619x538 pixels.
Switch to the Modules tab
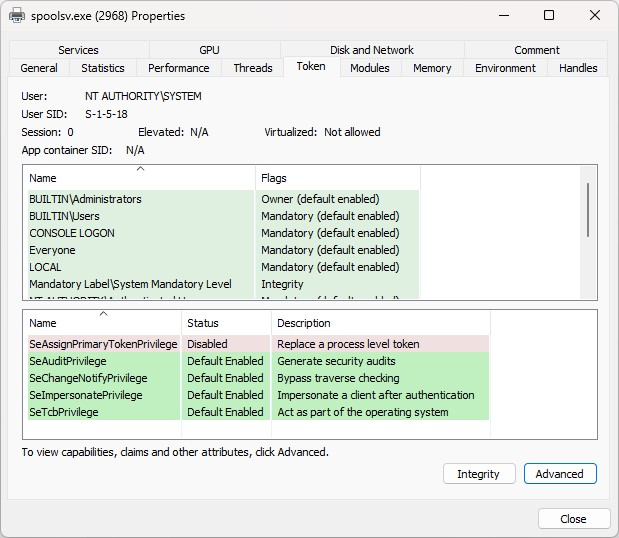pyautogui.click(x=370, y=68)
